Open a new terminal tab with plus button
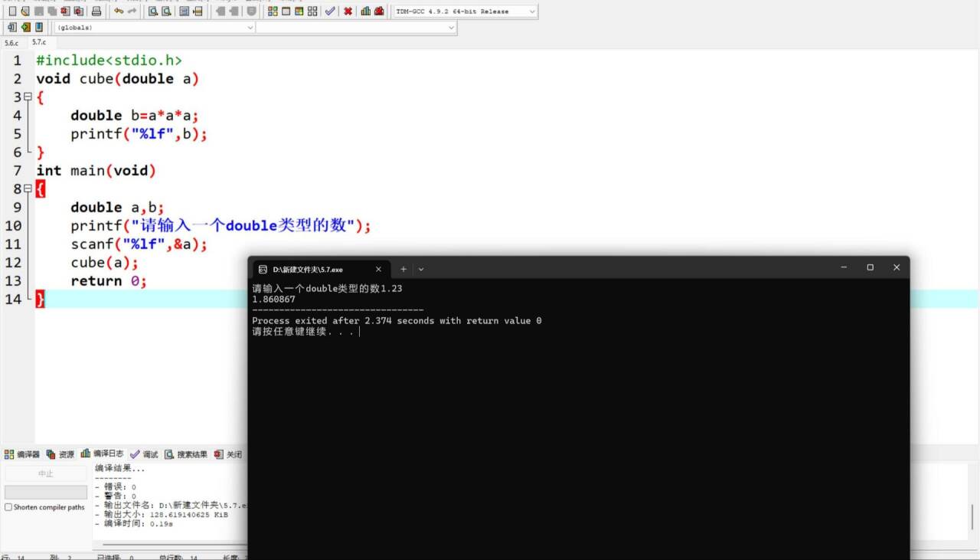 (403, 269)
